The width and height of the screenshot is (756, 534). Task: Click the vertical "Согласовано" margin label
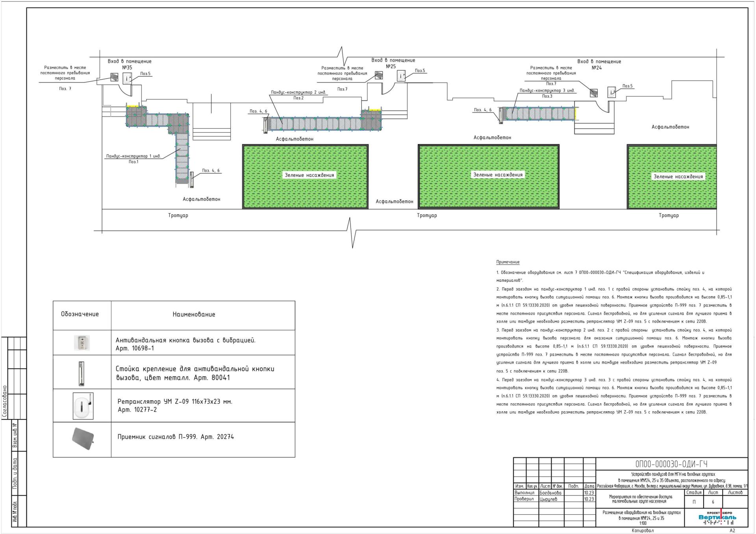5,401
